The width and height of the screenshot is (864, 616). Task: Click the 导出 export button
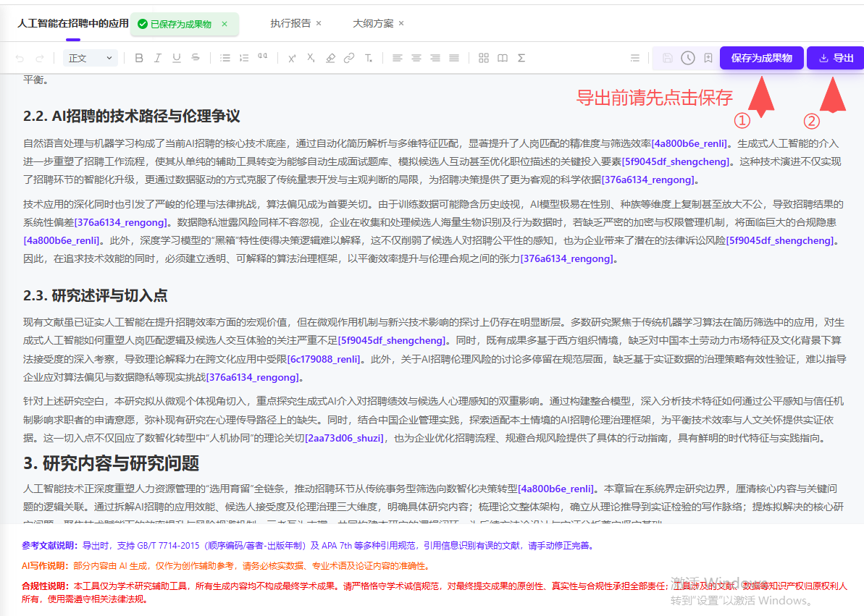pos(836,58)
